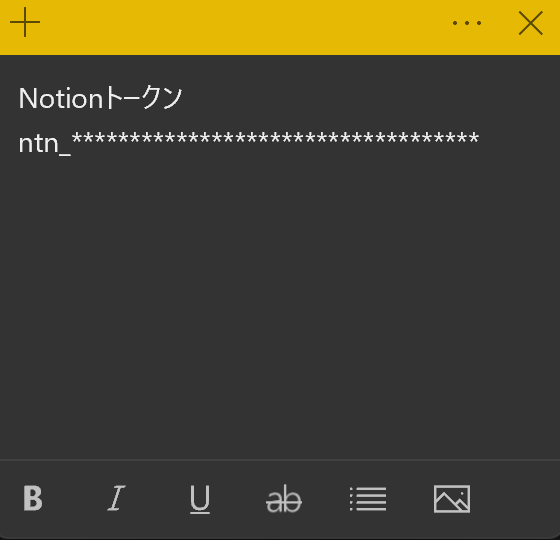The height and width of the screenshot is (540, 560).
Task: Click the "ntn_" prefix text
Action: [x=45, y=144]
